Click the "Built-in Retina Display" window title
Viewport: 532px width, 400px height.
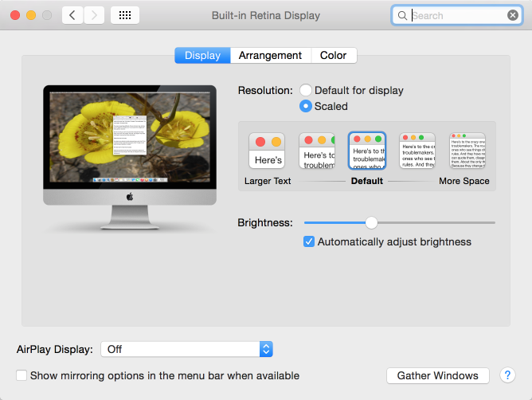pos(266,16)
